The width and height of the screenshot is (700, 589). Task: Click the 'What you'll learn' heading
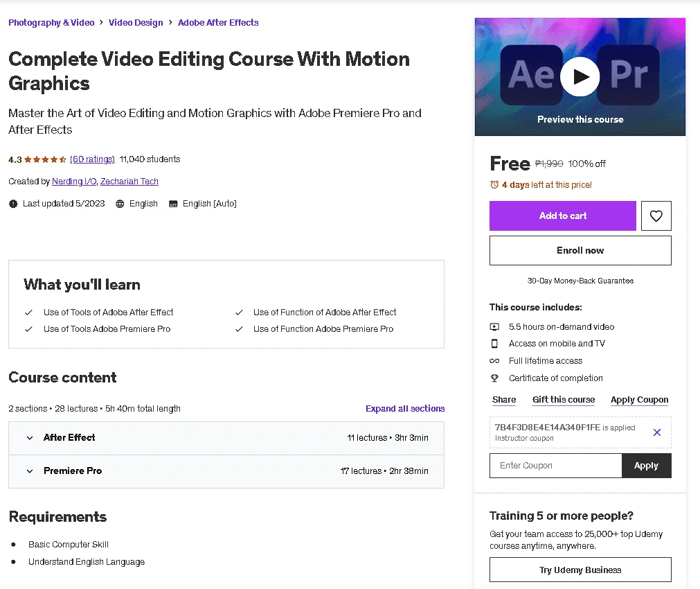coord(82,285)
